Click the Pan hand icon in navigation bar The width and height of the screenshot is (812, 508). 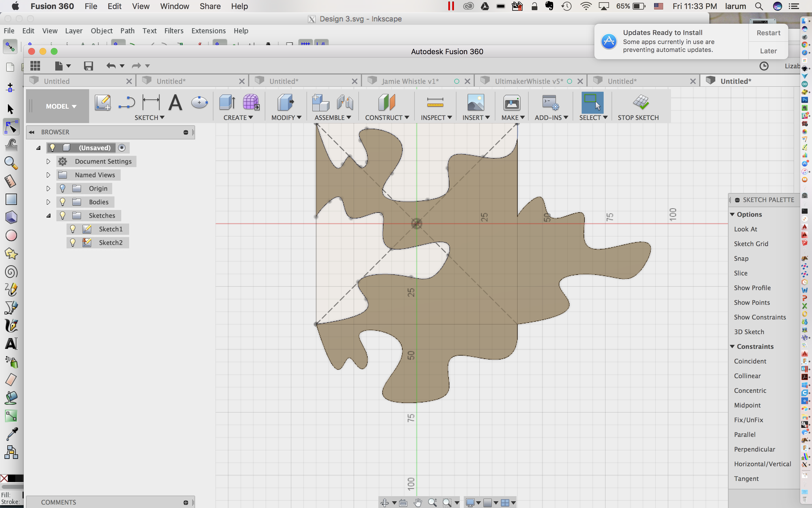point(418,503)
